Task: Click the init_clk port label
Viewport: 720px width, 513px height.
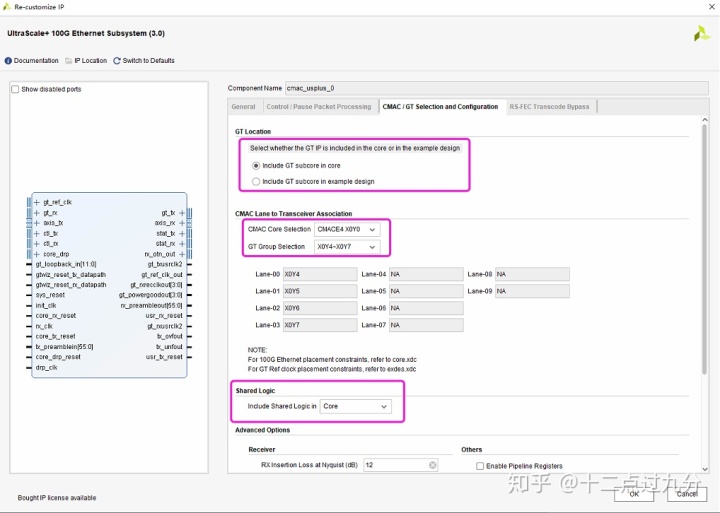Action: click(x=46, y=305)
